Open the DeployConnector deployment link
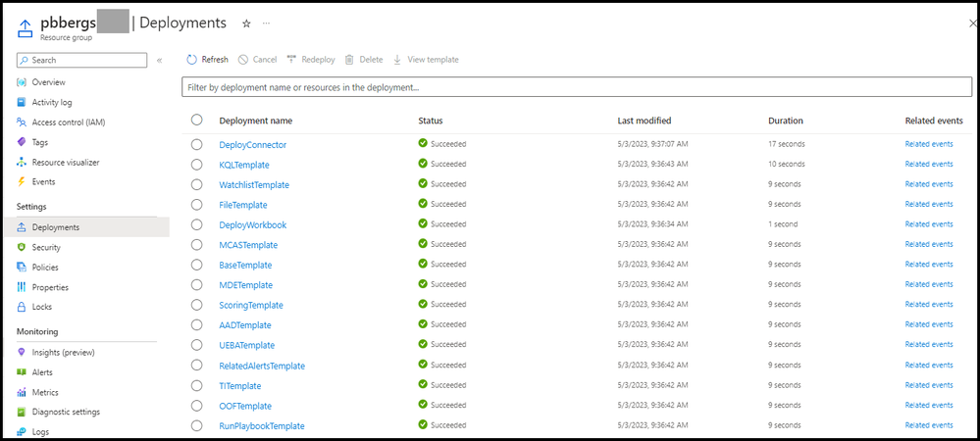The width and height of the screenshot is (980, 441). pos(252,145)
